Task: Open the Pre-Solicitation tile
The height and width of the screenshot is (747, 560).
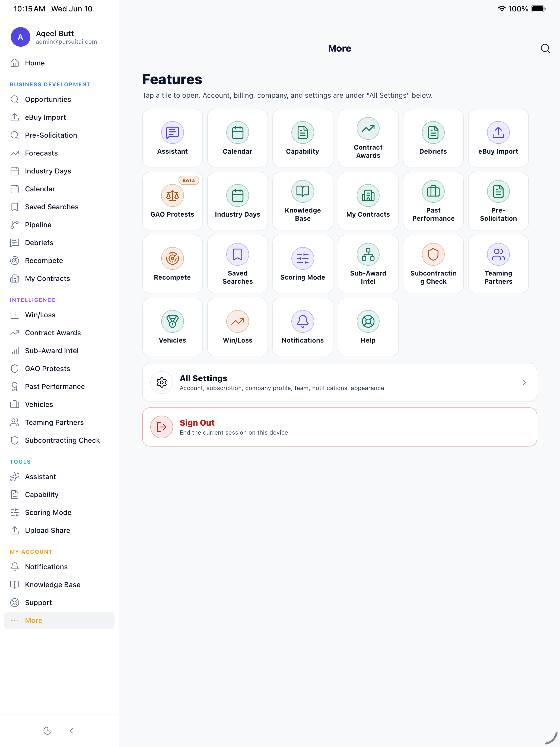Action: [498, 201]
